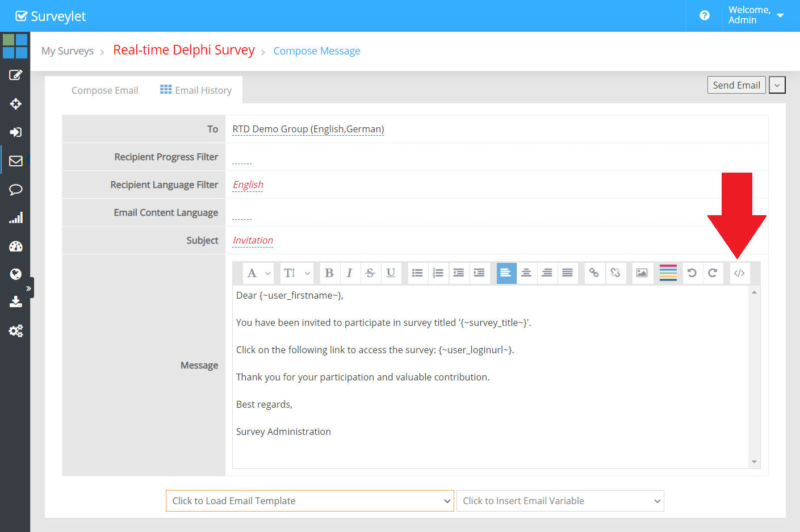Open the Welcome, Admin user menu
Screen dimensions: 800x532
(756, 15)
